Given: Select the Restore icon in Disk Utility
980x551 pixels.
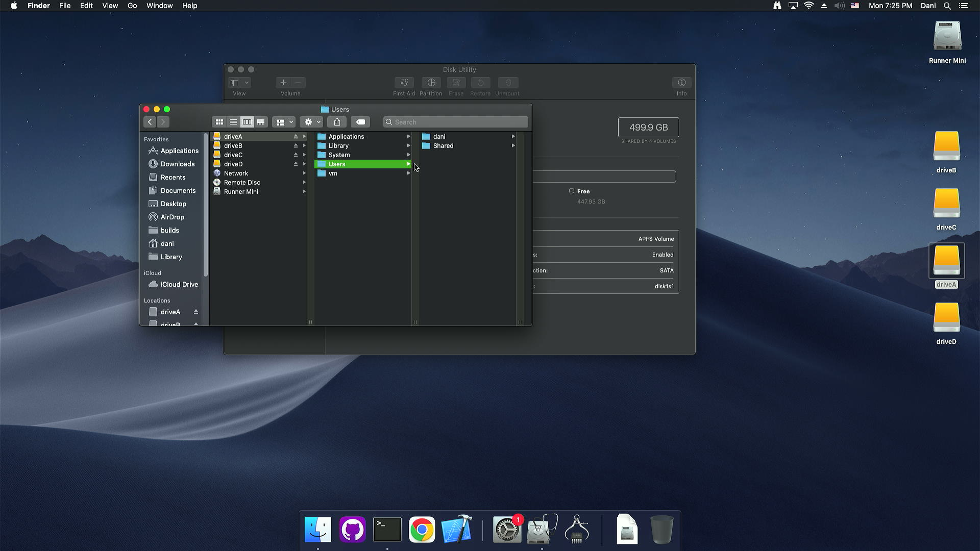Looking at the screenshot, I should [480, 82].
